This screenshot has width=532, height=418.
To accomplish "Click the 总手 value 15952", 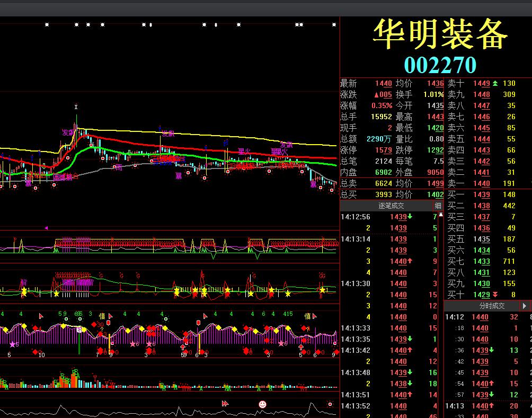I will coord(382,117).
